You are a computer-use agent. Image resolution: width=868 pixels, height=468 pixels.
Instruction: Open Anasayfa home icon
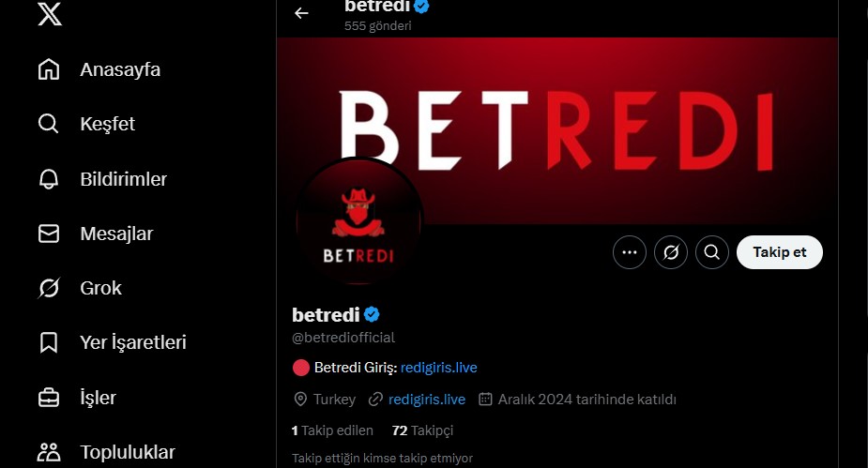(x=49, y=69)
